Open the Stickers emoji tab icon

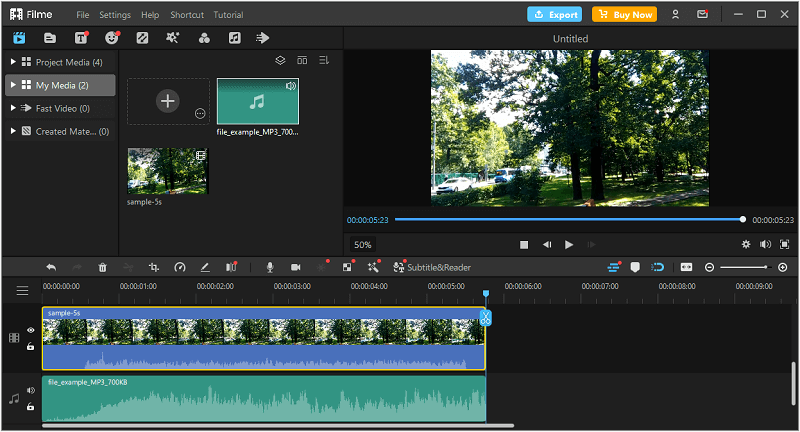tap(111, 38)
